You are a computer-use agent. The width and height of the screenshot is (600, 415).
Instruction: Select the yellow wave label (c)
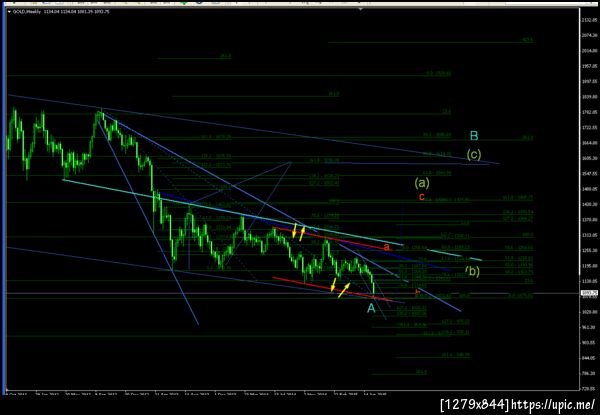tap(474, 155)
